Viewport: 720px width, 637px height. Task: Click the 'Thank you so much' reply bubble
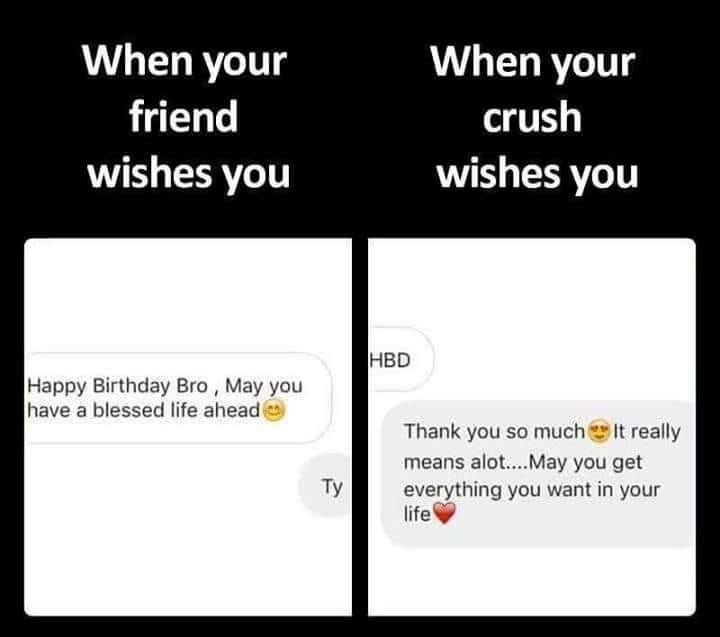tap(538, 474)
